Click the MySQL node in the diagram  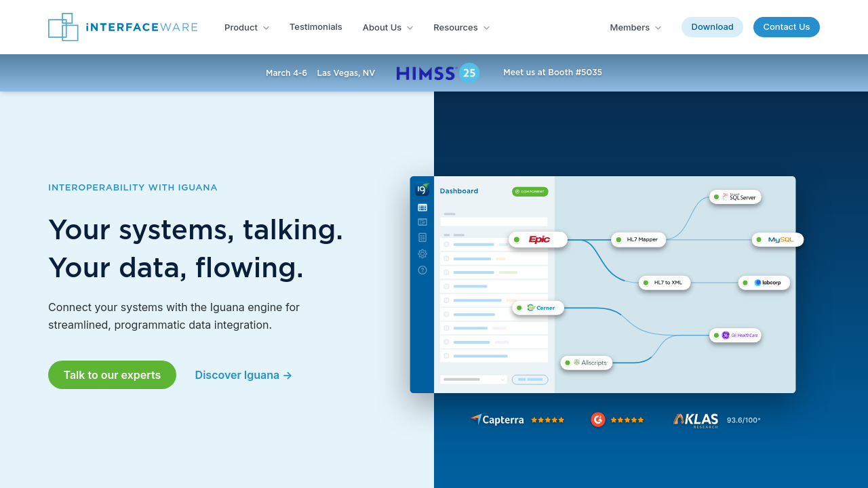click(x=777, y=239)
